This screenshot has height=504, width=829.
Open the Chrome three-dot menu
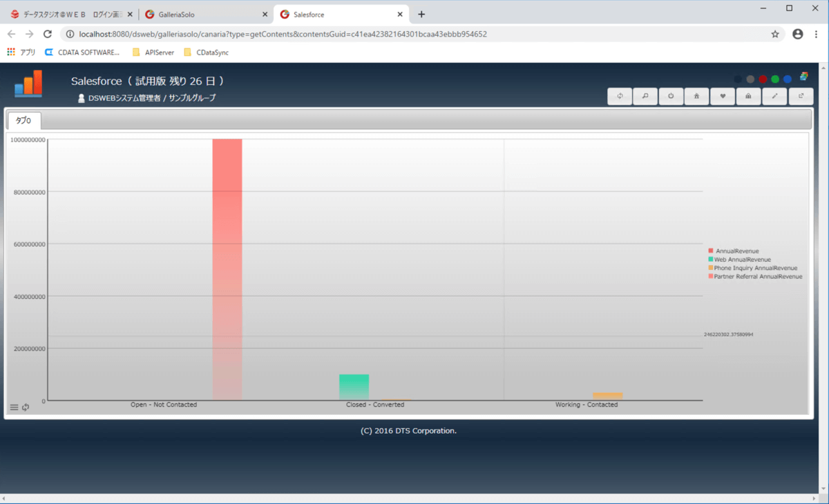[816, 34]
